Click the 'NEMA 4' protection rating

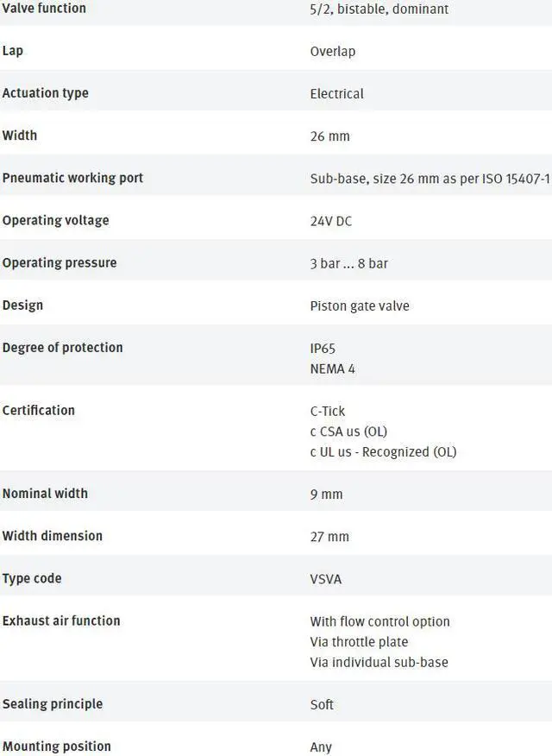pyautogui.click(x=333, y=369)
